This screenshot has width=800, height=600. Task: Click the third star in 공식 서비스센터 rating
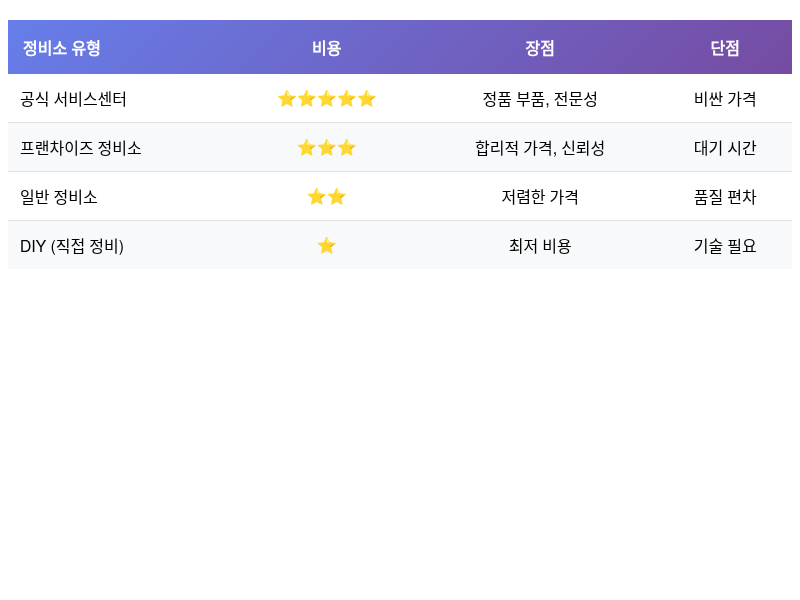(327, 99)
